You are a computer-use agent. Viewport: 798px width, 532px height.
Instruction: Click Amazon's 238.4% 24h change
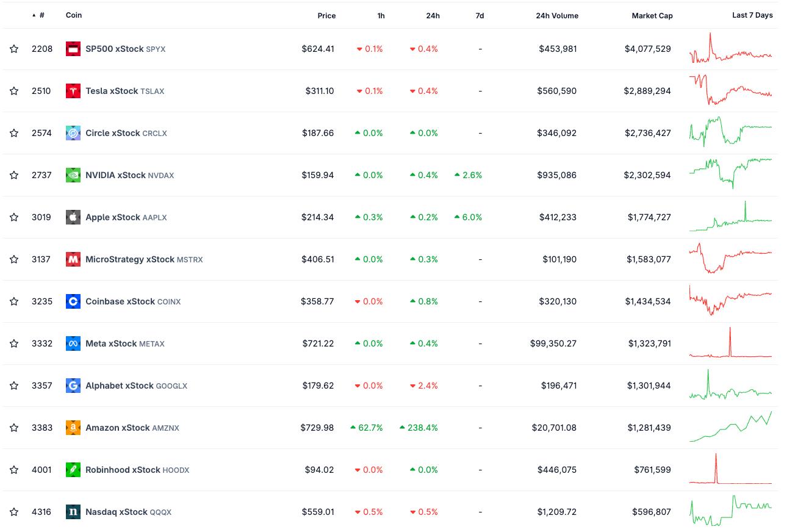pos(419,428)
